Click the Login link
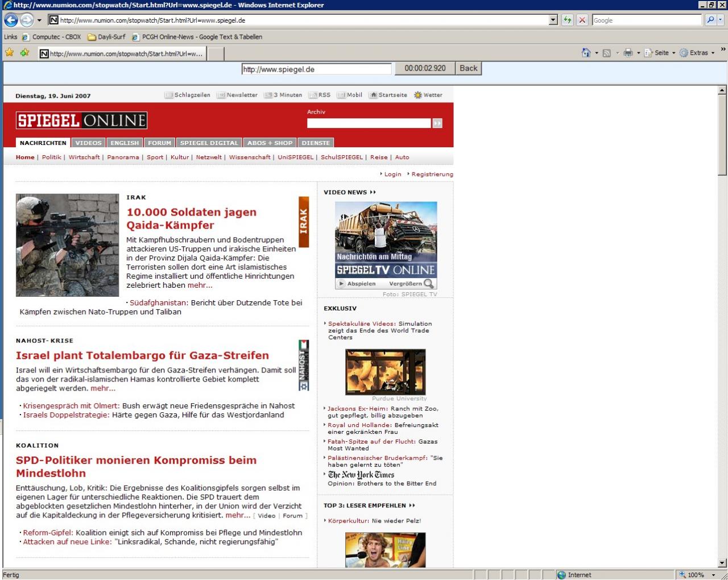 392,175
